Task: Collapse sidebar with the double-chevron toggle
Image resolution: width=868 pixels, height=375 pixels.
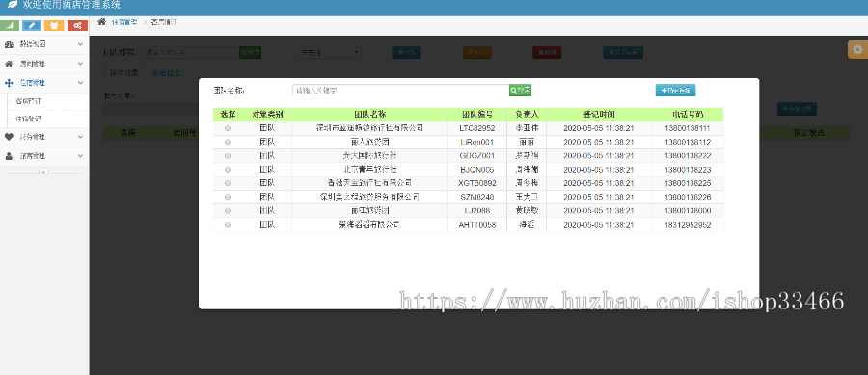Action: pos(43,172)
